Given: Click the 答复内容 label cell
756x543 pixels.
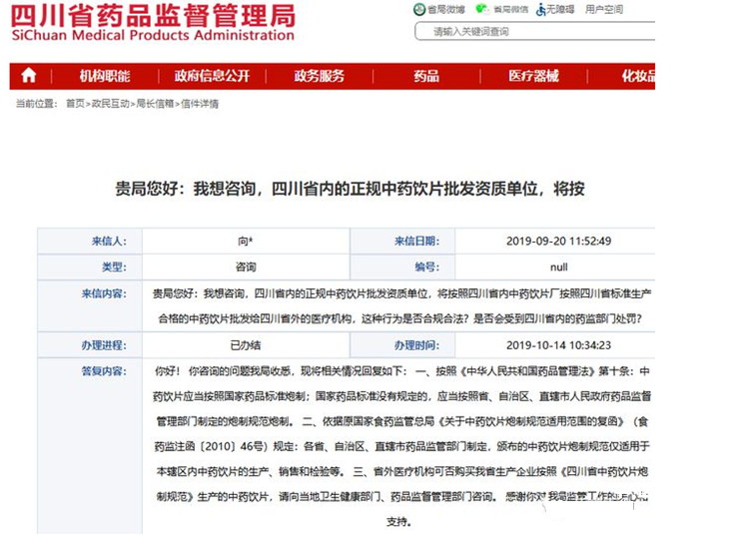Looking at the screenshot, I should (x=90, y=445).
